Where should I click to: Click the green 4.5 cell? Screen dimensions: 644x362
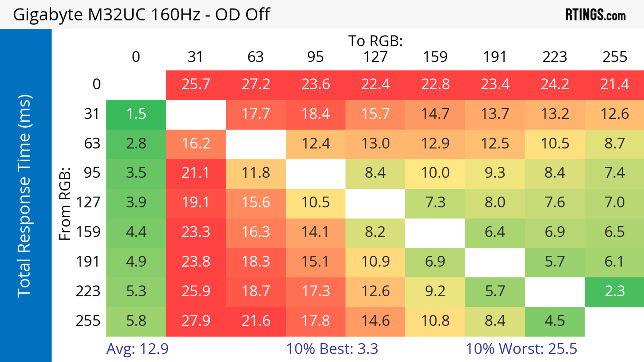(555, 321)
